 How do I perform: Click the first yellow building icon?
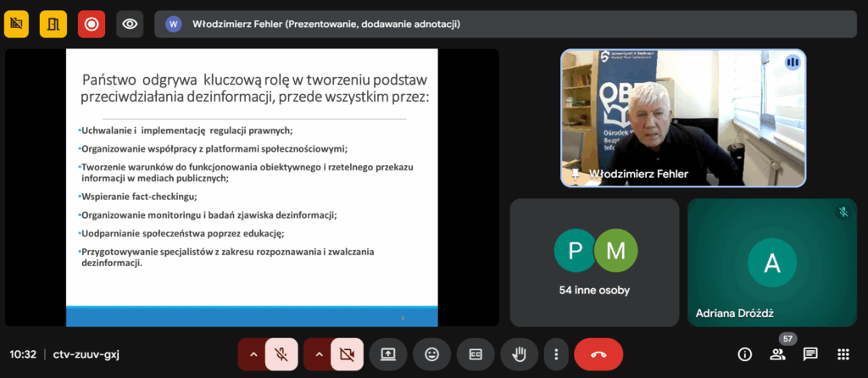(x=16, y=24)
